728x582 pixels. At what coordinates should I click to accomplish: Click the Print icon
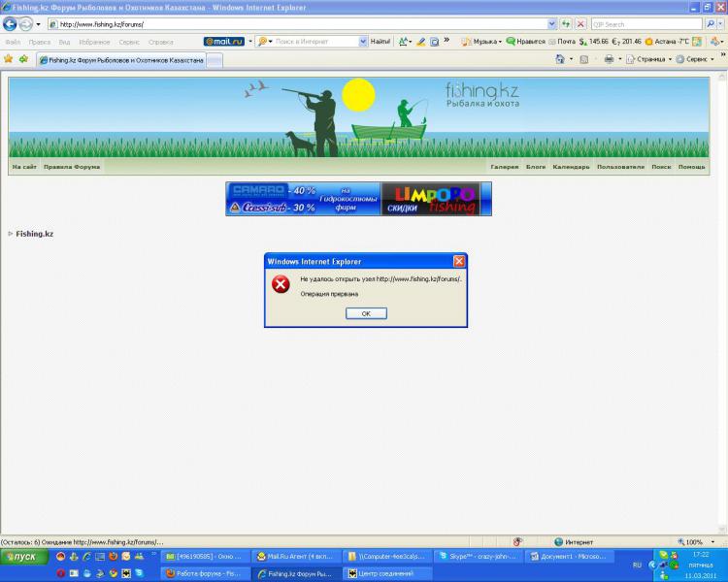(609, 59)
